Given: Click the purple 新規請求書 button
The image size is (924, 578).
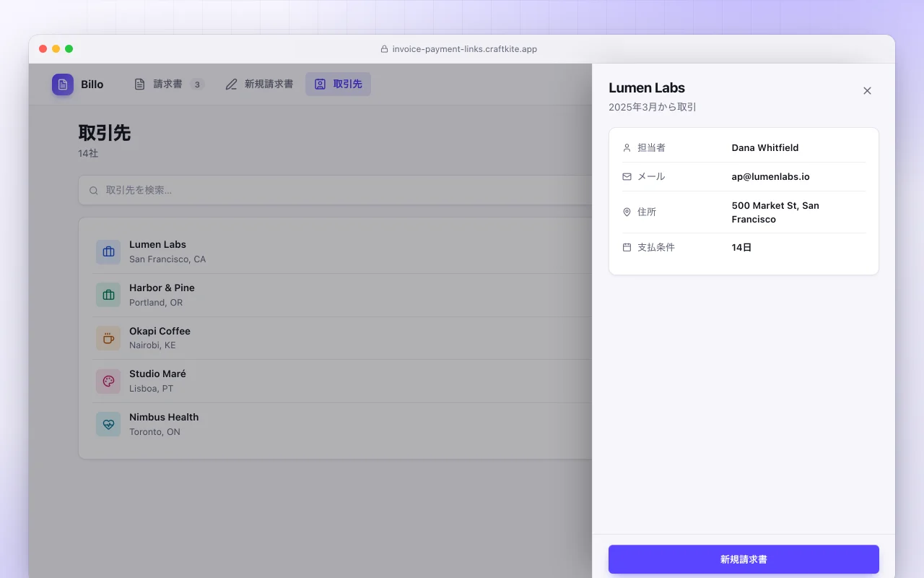Looking at the screenshot, I should 744,559.
